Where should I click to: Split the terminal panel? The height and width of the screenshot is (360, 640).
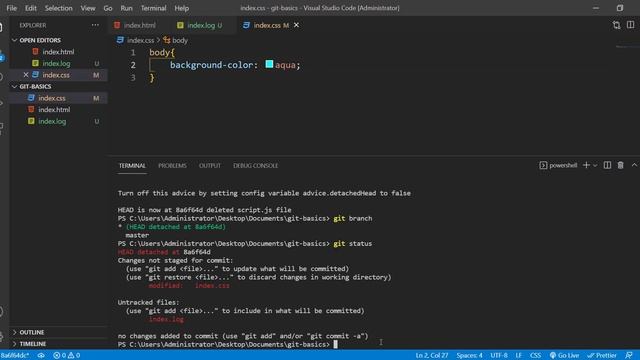tap(607, 165)
